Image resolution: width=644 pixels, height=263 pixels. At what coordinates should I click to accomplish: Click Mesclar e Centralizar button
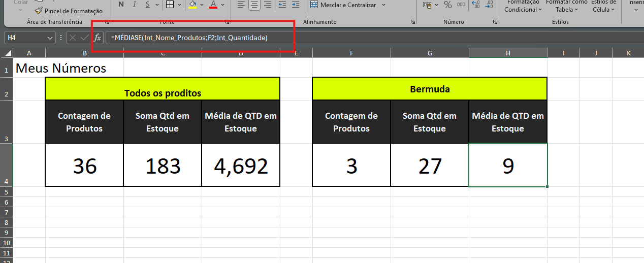343,5
